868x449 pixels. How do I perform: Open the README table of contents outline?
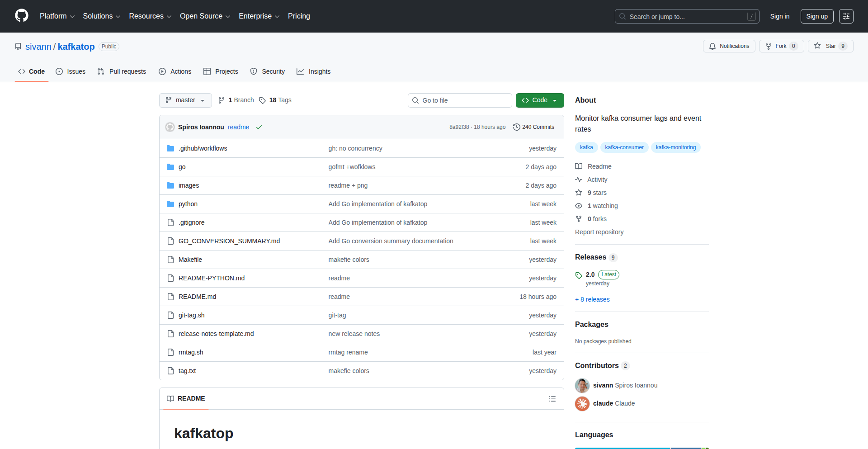tap(552, 398)
